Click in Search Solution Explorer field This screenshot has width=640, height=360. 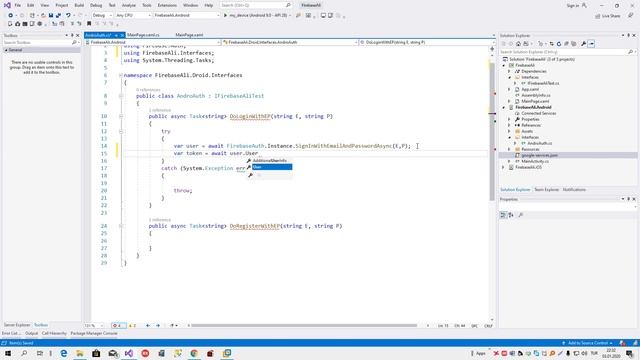point(564,52)
